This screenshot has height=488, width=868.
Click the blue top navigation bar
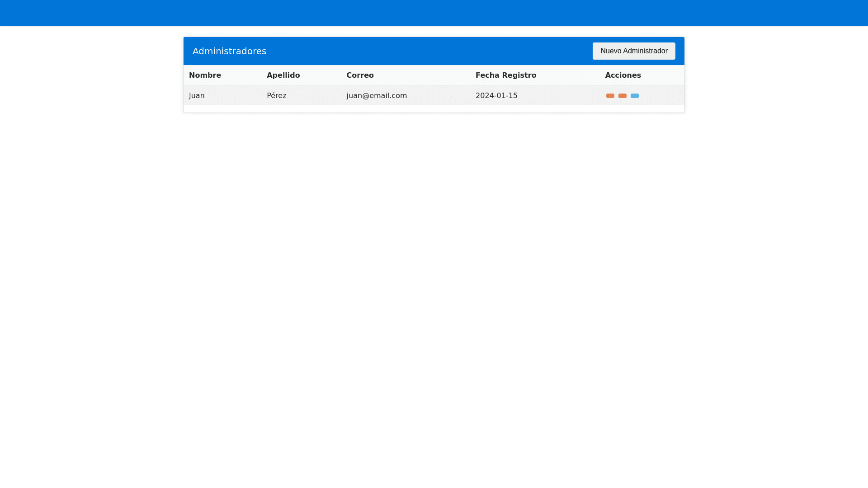(x=434, y=13)
